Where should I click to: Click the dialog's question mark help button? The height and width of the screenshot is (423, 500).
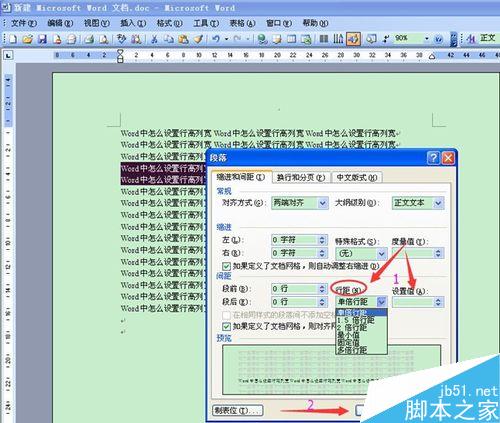(433, 158)
